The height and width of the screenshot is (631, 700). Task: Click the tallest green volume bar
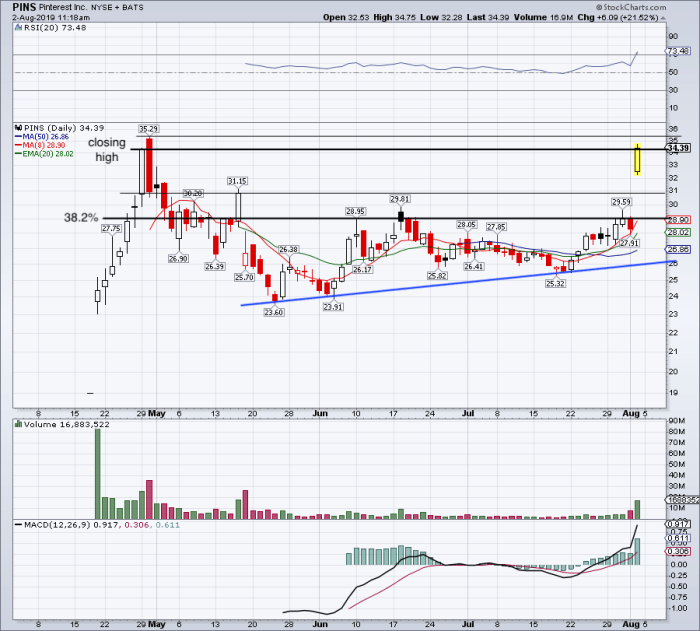click(x=98, y=474)
